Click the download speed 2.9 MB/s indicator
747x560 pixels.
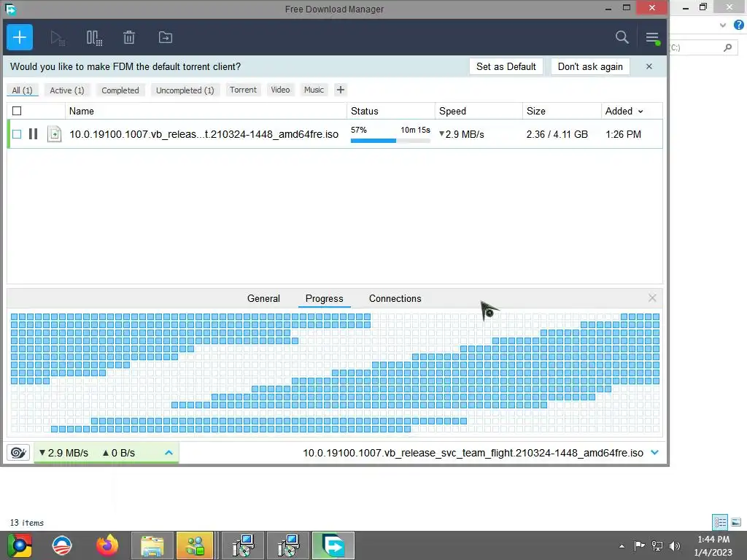[64, 453]
